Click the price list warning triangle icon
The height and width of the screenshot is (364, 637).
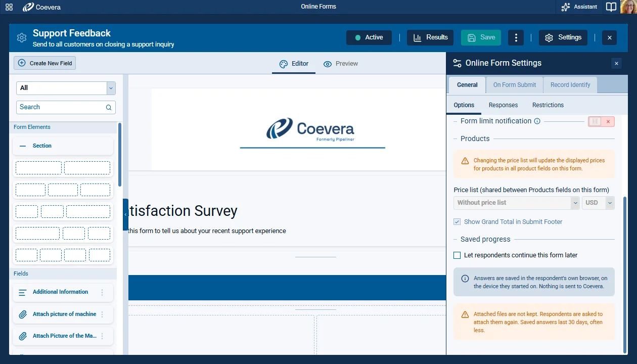tap(465, 161)
